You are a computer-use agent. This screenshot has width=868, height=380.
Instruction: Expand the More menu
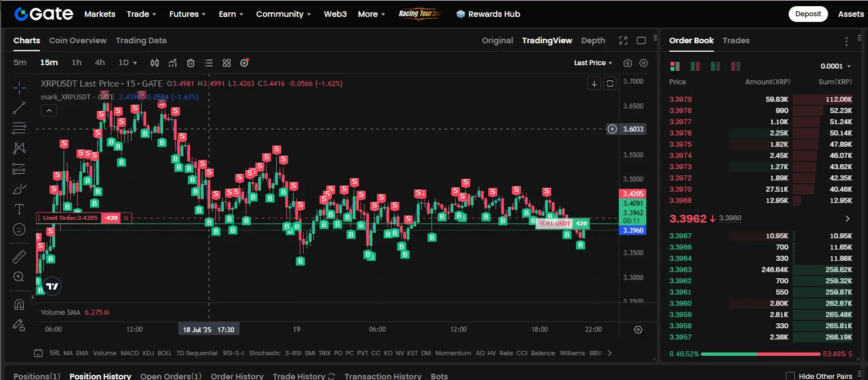click(371, 14)
